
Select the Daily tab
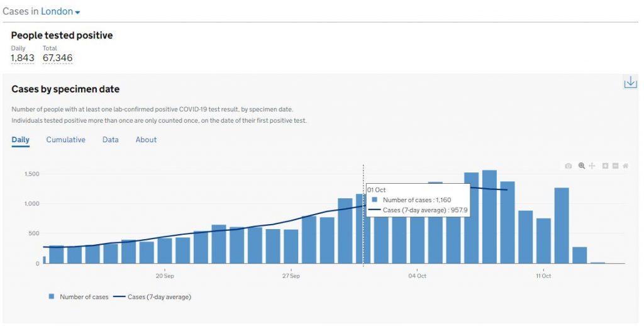click(x=20, y=140)
